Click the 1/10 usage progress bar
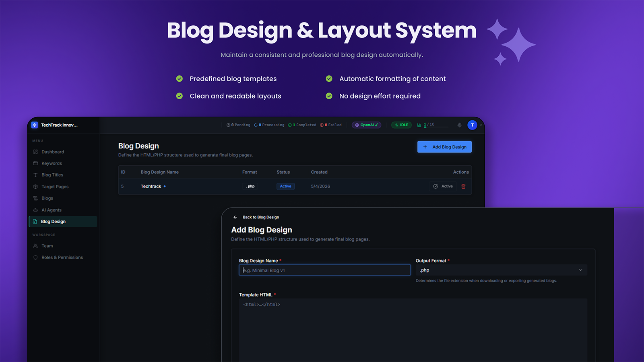644x362 pixels. [x=436, y=127]
